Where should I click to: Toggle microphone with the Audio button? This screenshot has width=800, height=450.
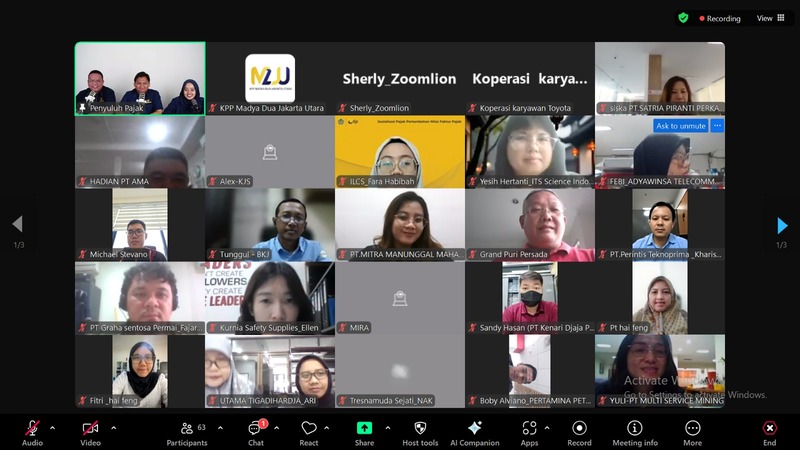pyautogui.click(x=32, y=430)
